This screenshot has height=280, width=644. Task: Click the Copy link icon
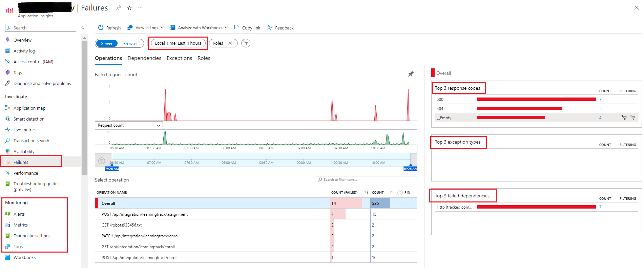click(x=237, y=28)
